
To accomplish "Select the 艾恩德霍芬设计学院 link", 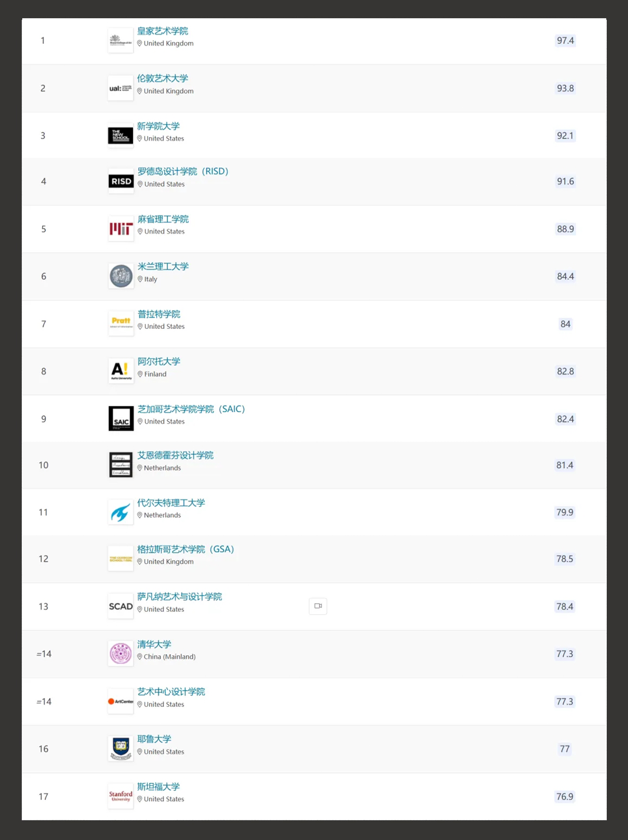I will 175,455.
